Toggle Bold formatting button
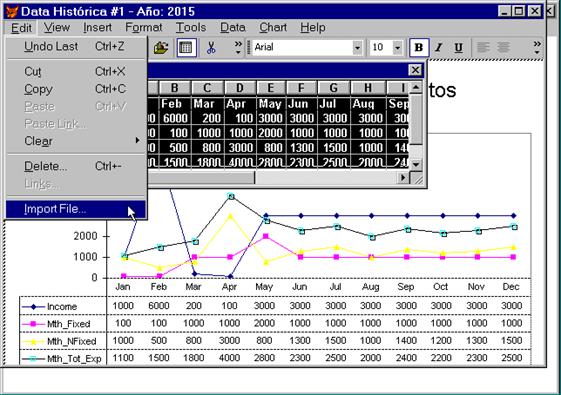Screen dimensions: 561x395 (419, 48)
